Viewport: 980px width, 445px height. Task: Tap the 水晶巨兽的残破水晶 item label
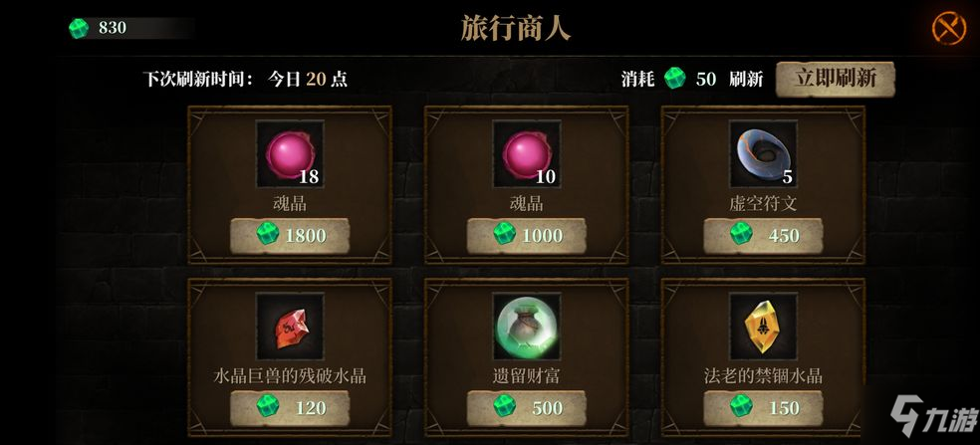coord(290,376)
